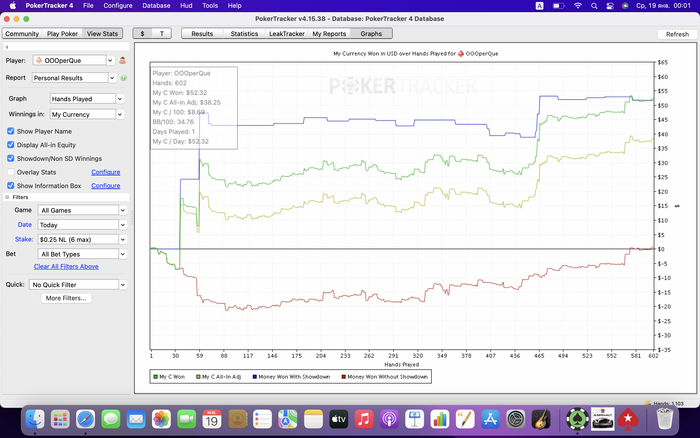
Task: Open Music from the dock
Action: (364, 419)
